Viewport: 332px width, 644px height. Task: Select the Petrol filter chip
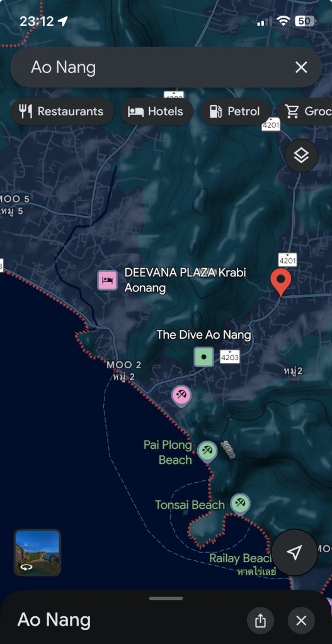coord(235,111)
